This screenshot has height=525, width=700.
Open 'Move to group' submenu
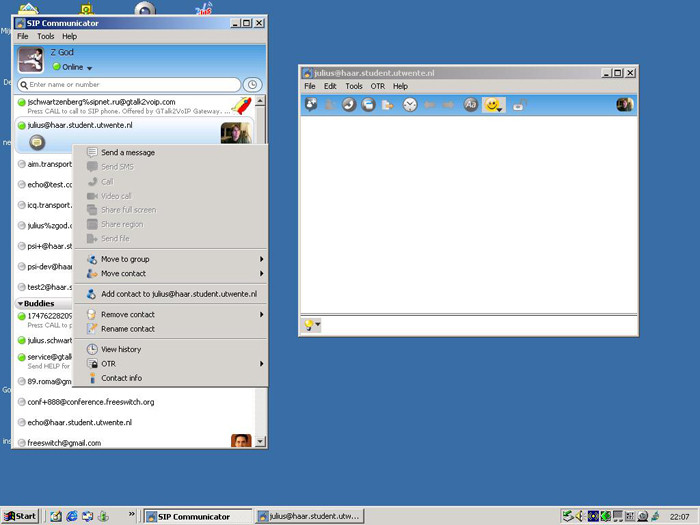[x=125, y=259]
